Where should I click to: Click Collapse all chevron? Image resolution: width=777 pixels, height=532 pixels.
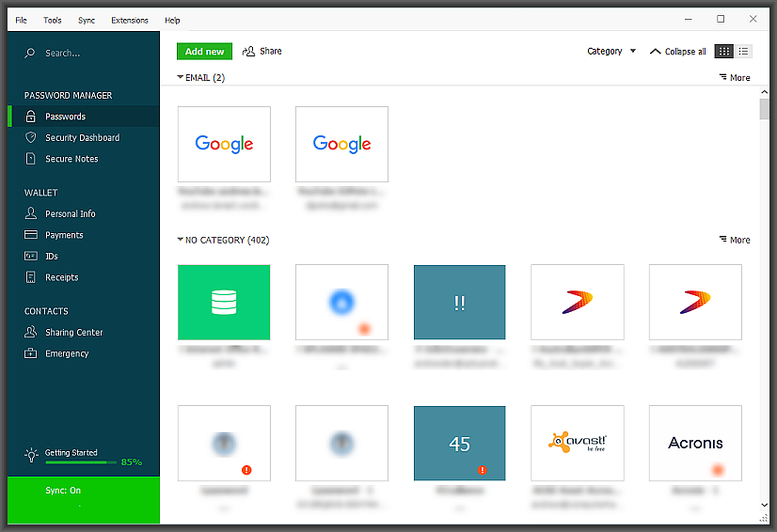[655, 51]
